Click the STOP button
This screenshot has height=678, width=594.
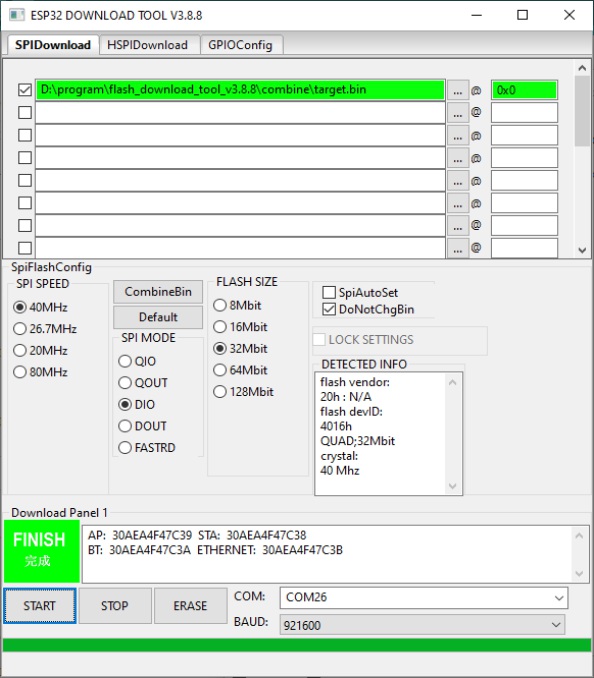coord(115,606)
